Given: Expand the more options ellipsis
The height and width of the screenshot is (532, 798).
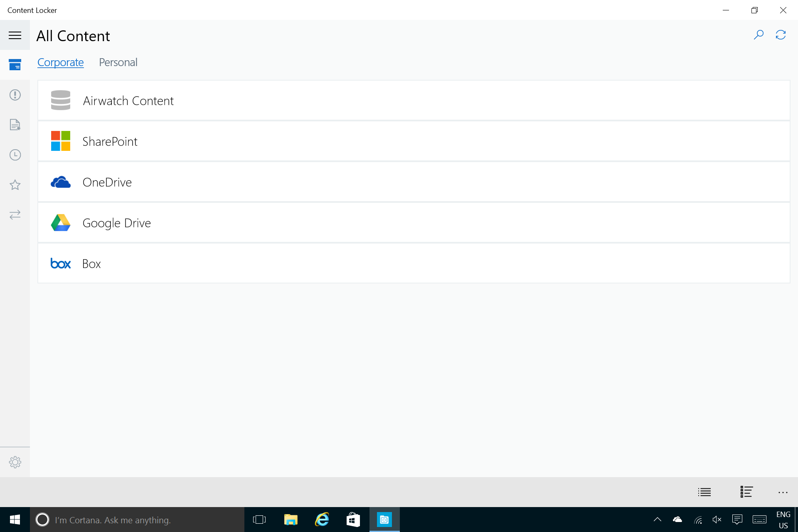Looking at the screenshot, I should 783,493.
